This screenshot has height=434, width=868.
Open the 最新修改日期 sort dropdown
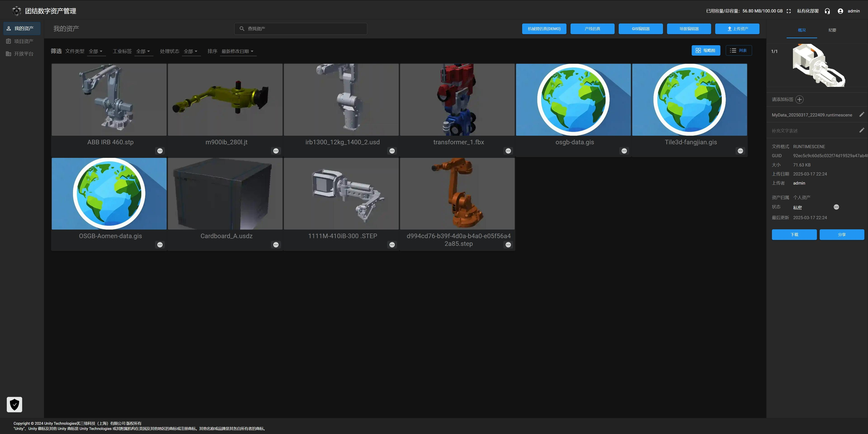(238, 51)
